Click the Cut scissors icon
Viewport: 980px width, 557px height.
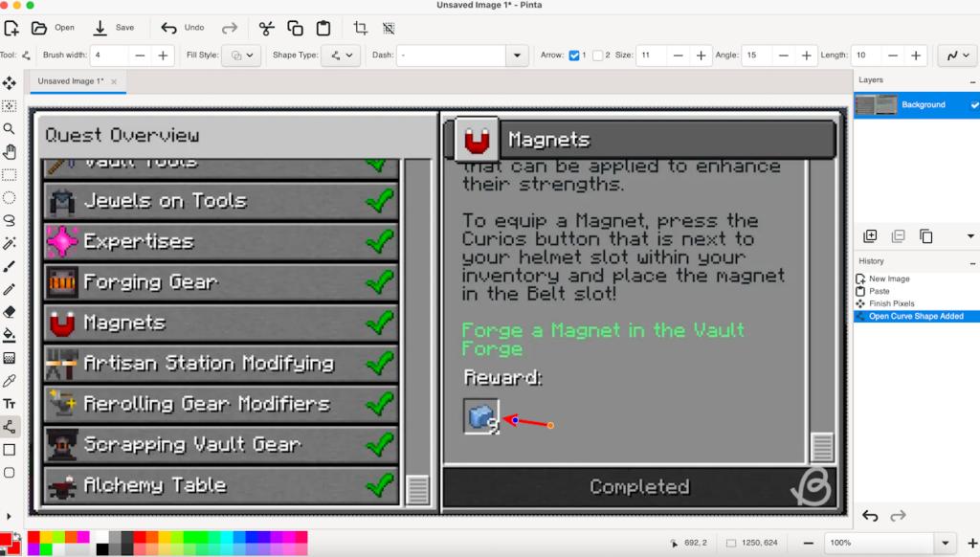coord(266,28)
